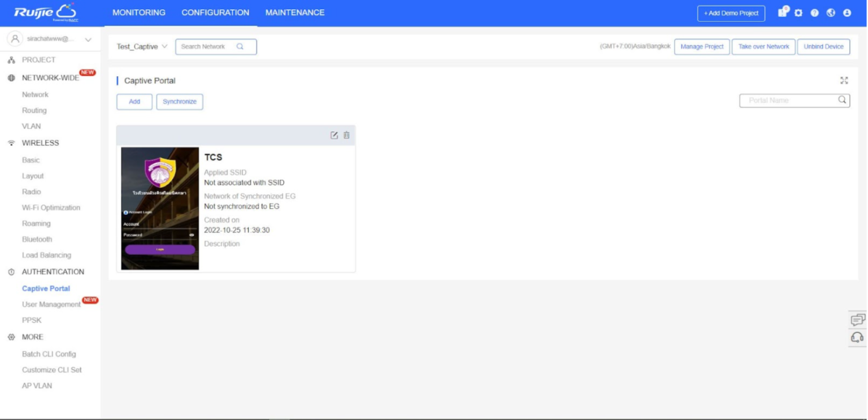Run a search with the Portal Name magnifier icon
868x420 pixels.
coord(842,100)
